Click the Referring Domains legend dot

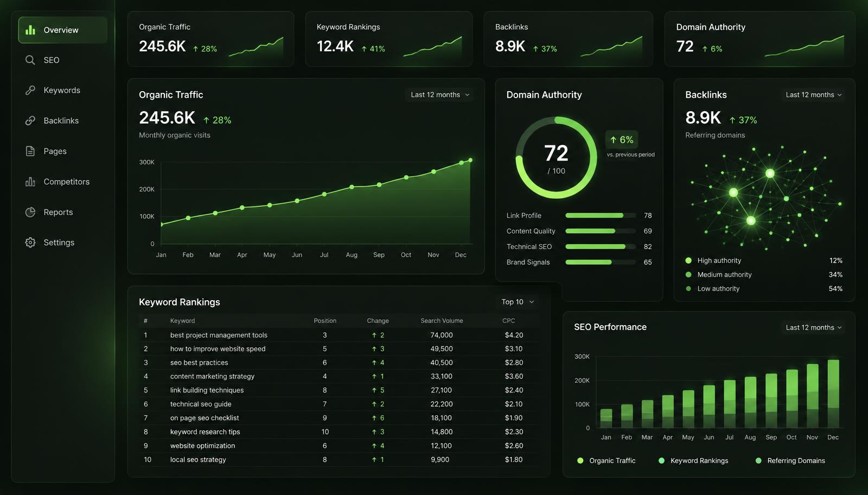[x=758, y=461]
